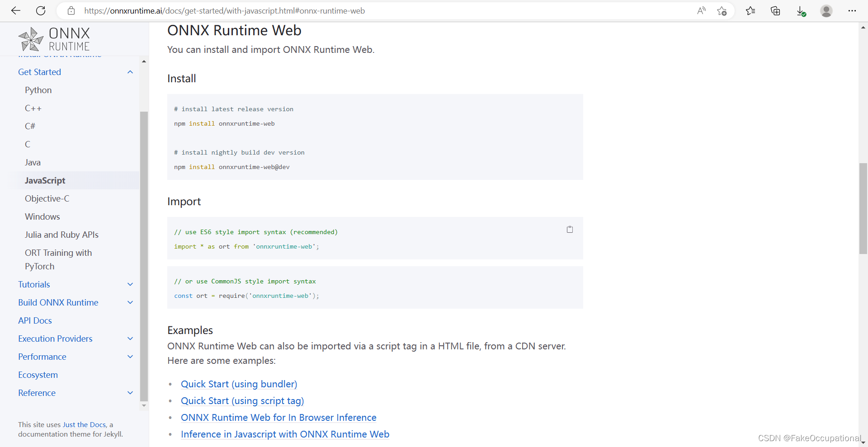Open ONNX Runtime Web for In Browser Inference
Viewport: 868px width, 447px height.
click(278, 417)
